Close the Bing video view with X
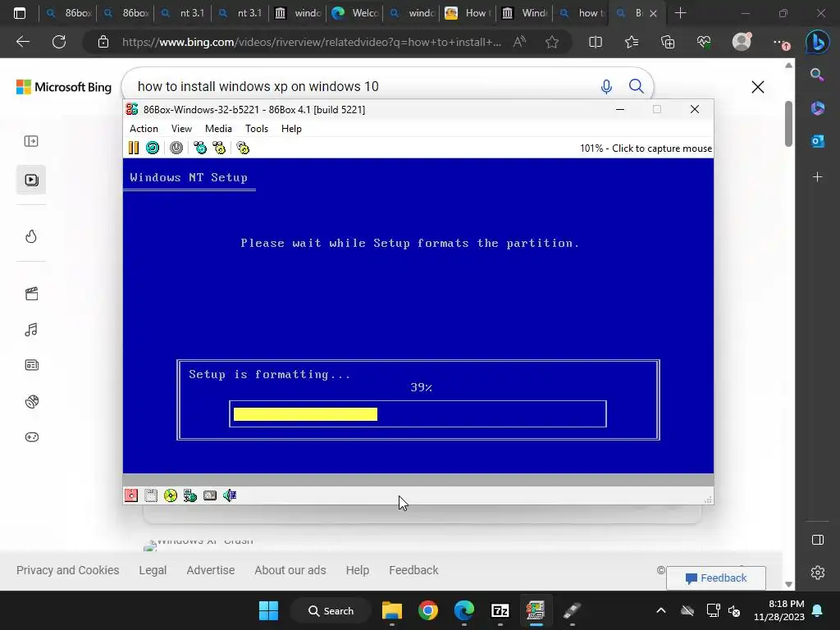This screenshot has width=840, height=630. tap(757, 87)
